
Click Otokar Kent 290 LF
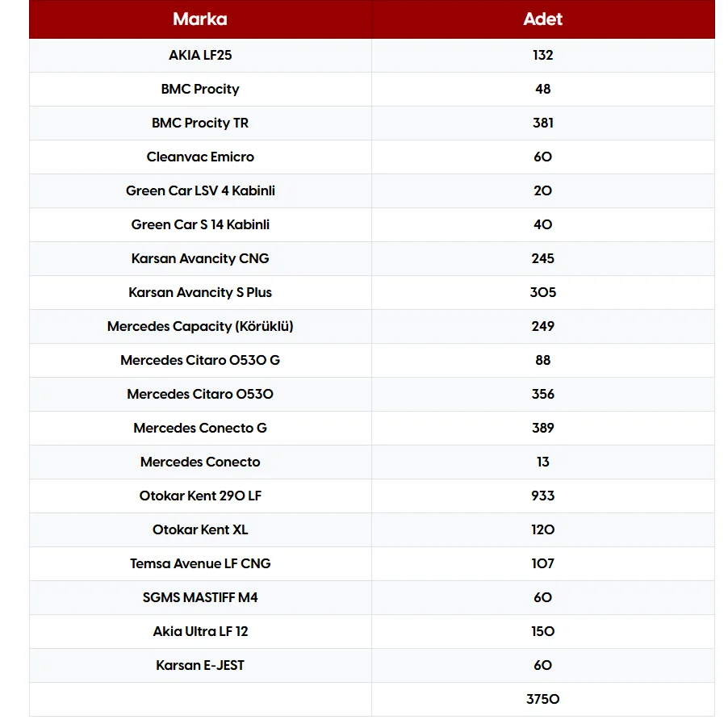tap(200, 496)
